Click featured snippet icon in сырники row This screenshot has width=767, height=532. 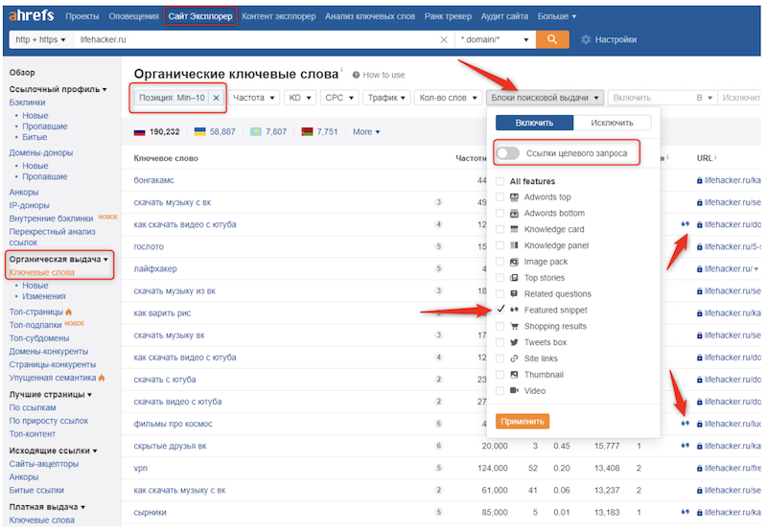point(685,512)
